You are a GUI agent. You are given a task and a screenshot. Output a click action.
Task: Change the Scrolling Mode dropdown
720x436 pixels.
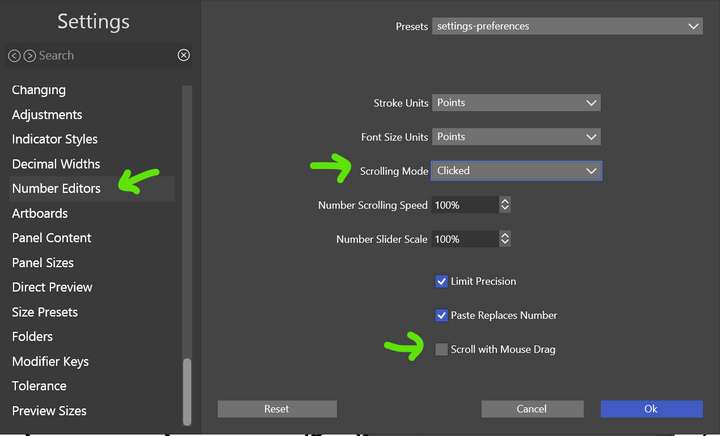point(516,171)
